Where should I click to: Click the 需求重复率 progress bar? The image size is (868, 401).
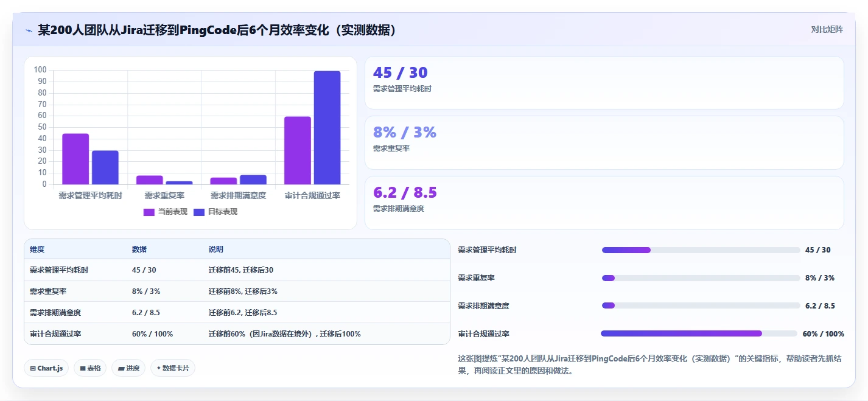701,278
